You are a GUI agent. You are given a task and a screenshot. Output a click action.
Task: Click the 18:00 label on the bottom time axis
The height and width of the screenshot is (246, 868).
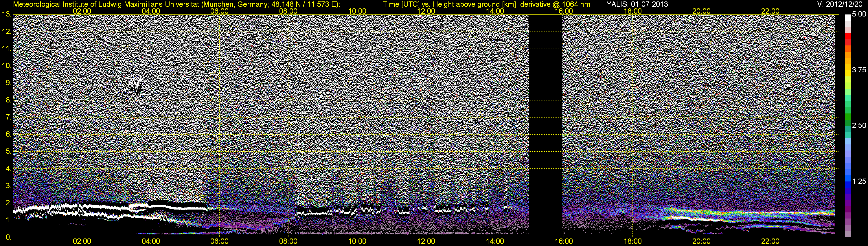(x=632, y=241)
